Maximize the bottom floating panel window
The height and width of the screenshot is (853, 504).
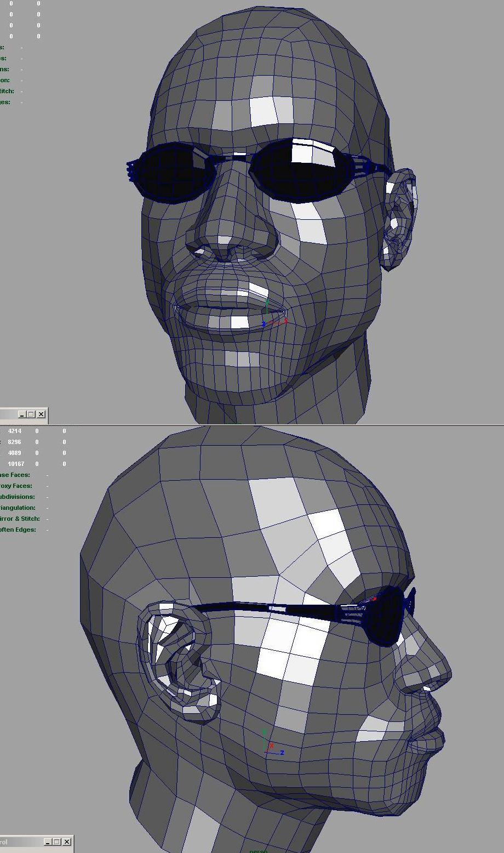tap(57, 842)
